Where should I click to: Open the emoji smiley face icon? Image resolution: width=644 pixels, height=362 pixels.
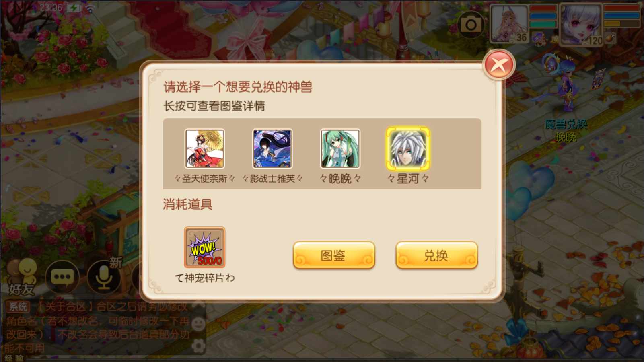point(198,323)
